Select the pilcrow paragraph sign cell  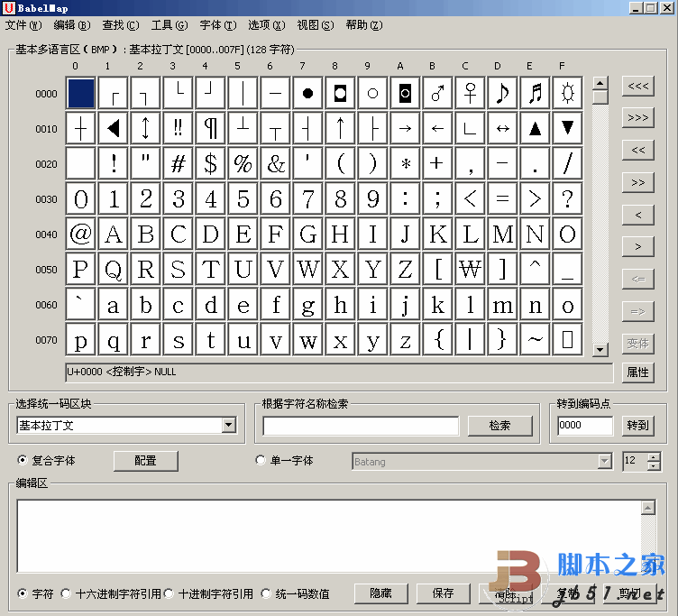211,128
